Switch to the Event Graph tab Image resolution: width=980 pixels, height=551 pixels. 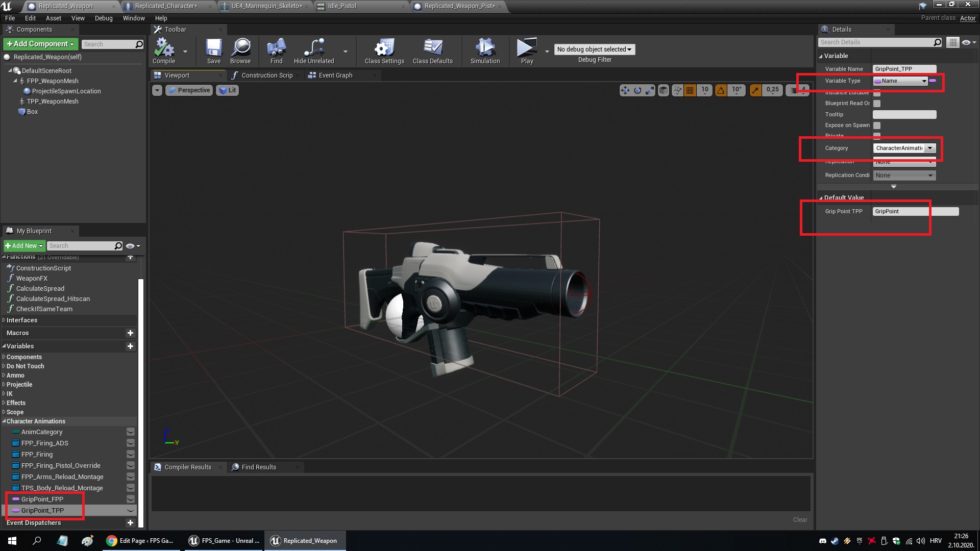coord(335,76)
